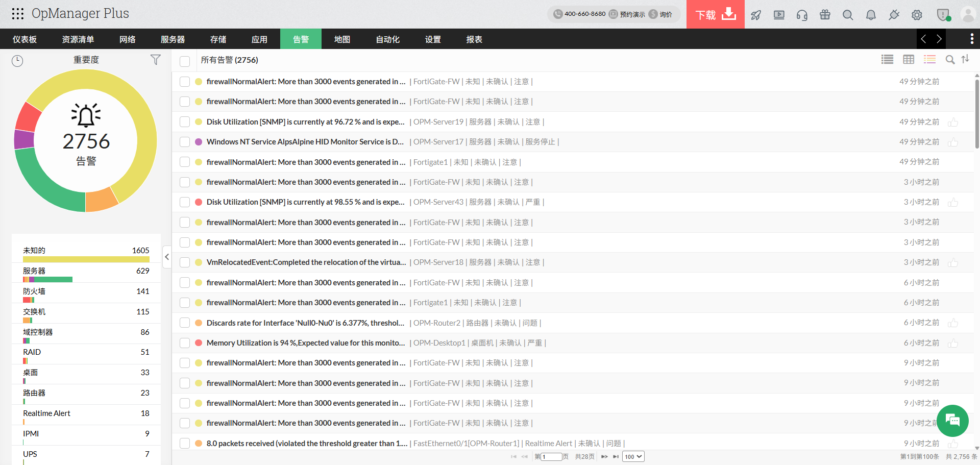Click the sort arrows icon

tap(965, 59)
